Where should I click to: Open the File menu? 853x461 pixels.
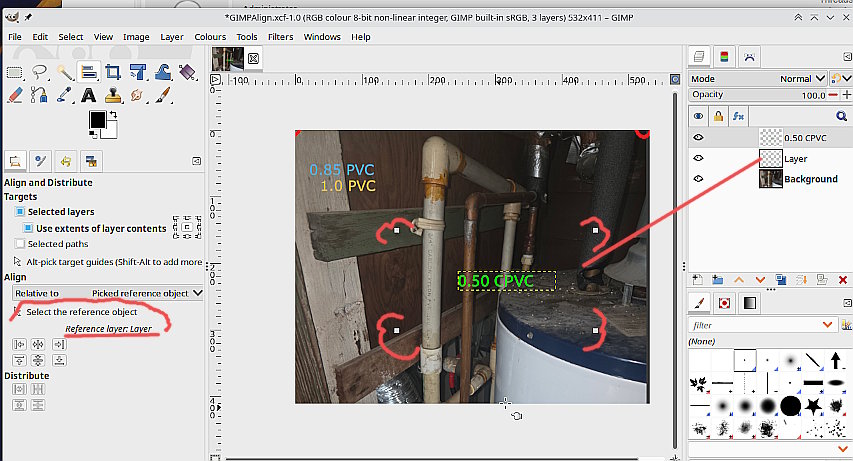pyautogui.click(x=15, y=36)
